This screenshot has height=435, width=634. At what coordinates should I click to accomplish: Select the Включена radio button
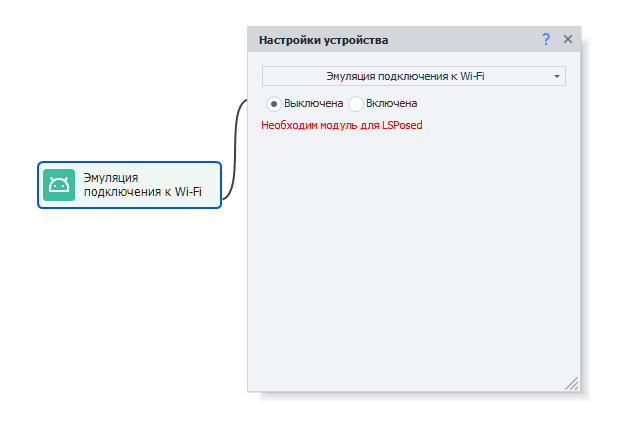coord(356,104)
